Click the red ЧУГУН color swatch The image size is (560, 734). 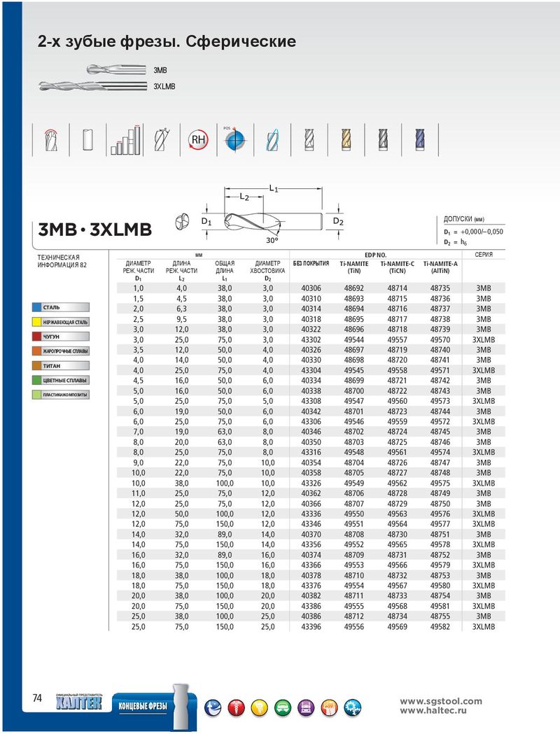coord(38,337)
